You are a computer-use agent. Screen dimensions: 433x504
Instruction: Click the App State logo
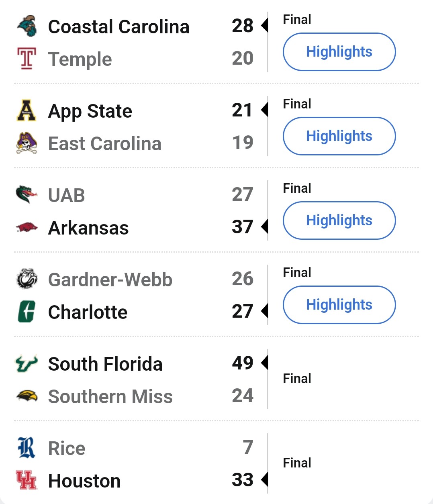click(27, 111)
